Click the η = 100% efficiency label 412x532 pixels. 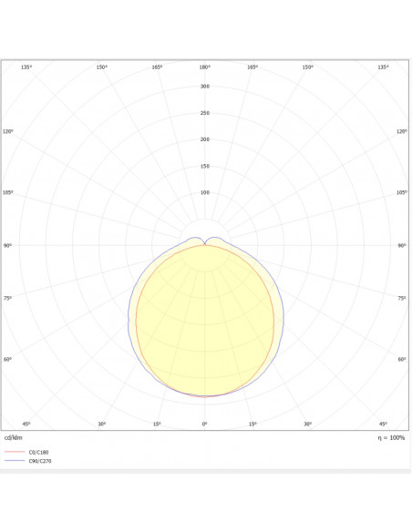click(391, 437)
